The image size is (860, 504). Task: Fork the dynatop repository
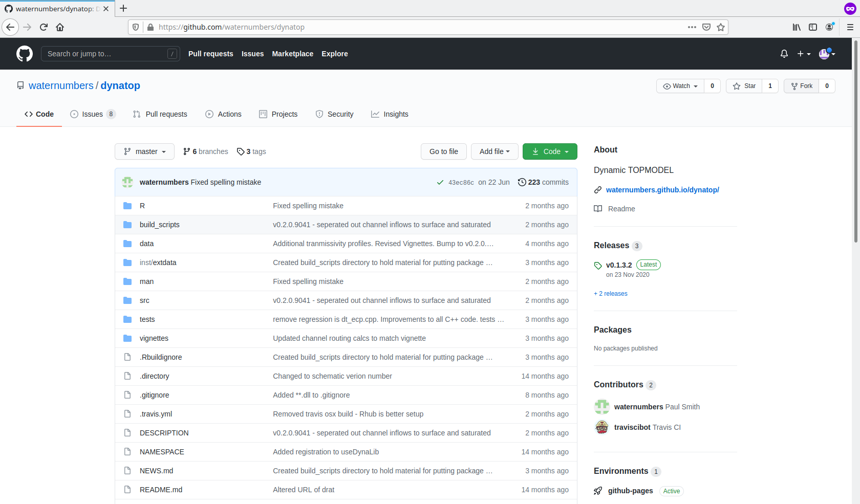click(x=802, y=86)
